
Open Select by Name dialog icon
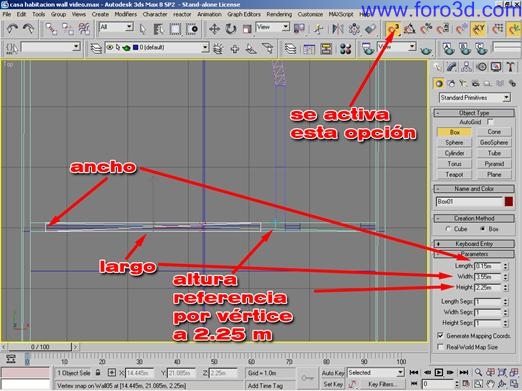(159, 29)
